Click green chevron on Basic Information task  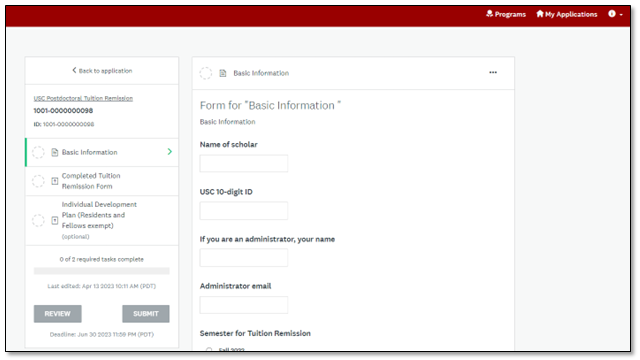coord(170,152)
